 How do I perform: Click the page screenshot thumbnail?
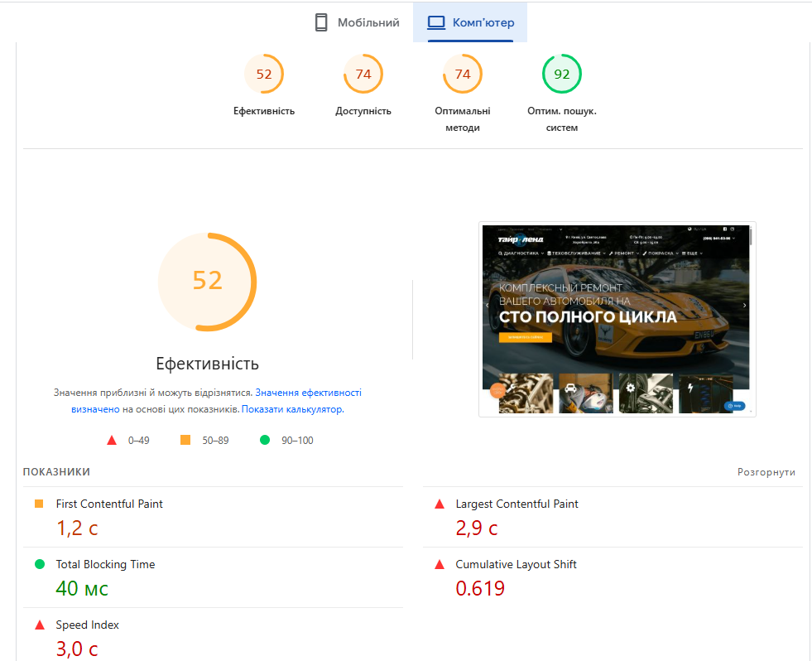(x=617, y=320)
